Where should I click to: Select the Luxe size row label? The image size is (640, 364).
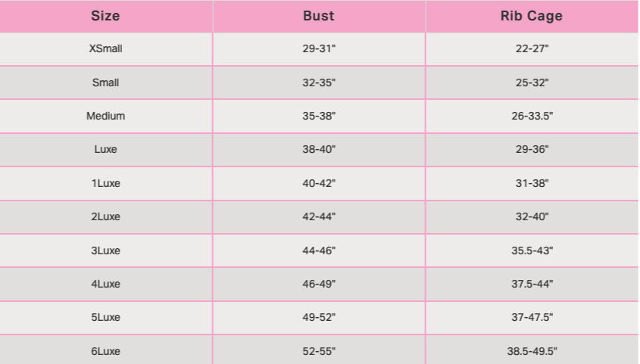click(105, 150)
